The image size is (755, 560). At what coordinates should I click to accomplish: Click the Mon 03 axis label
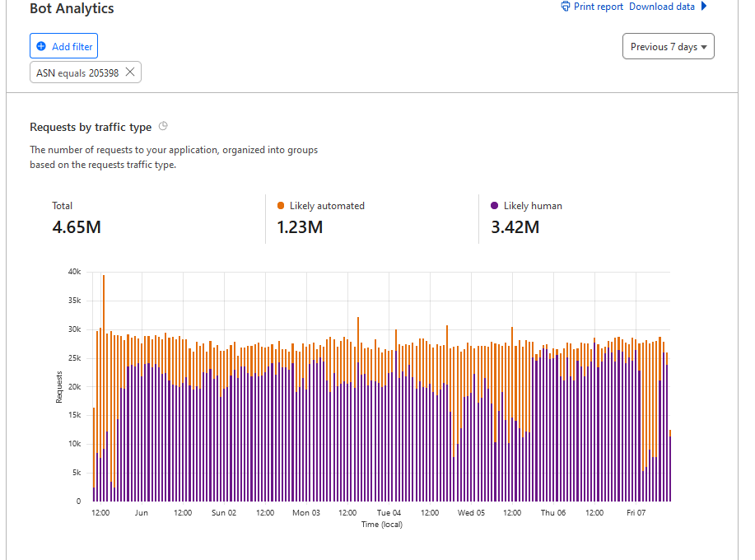306,513
